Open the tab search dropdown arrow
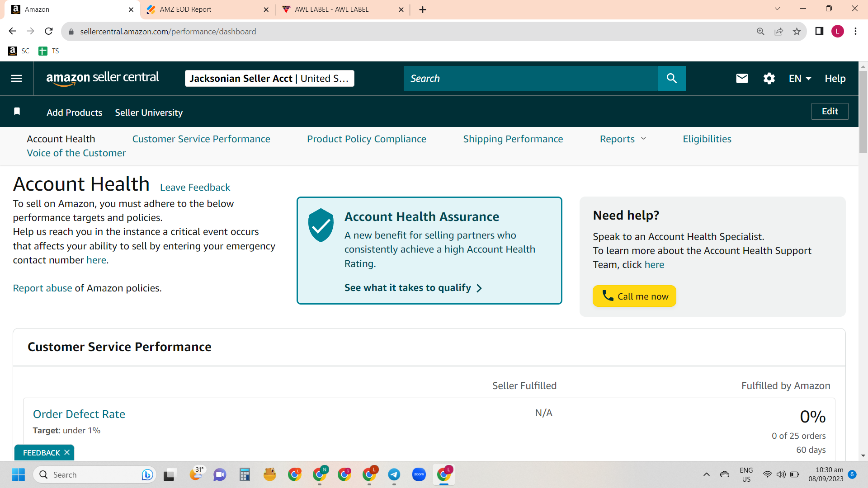868x488 pixels. 777,9
